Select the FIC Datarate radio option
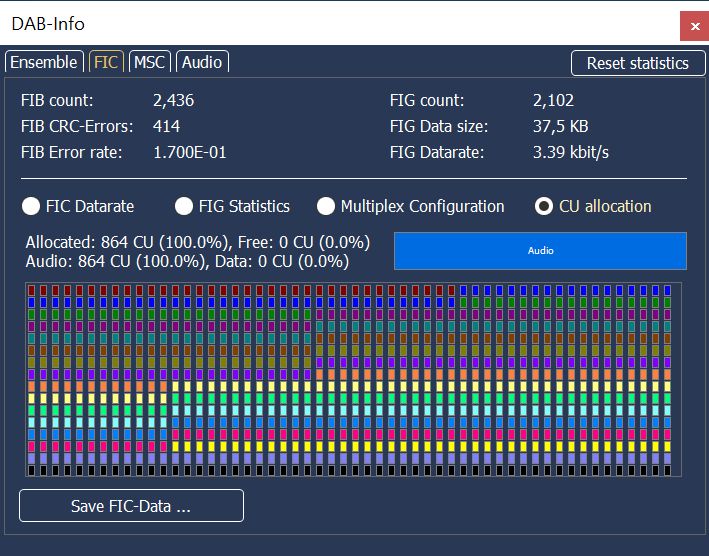The height and width of the screenshot is (556, 709). click(32, 206)
